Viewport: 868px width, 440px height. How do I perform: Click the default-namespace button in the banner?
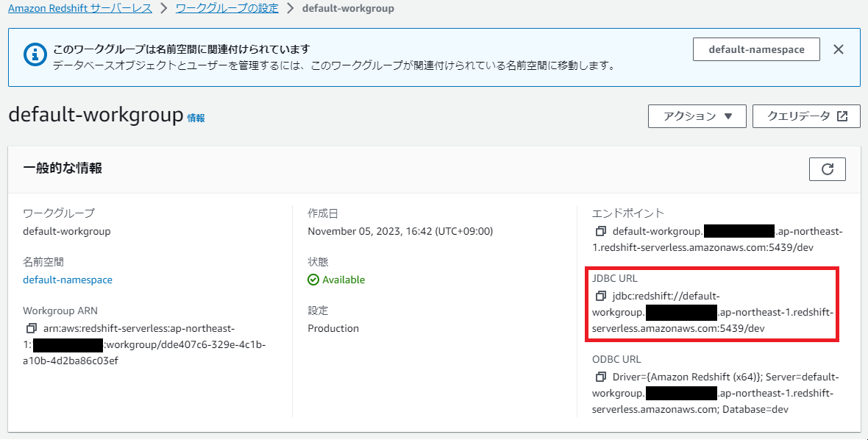coord(755,49)
